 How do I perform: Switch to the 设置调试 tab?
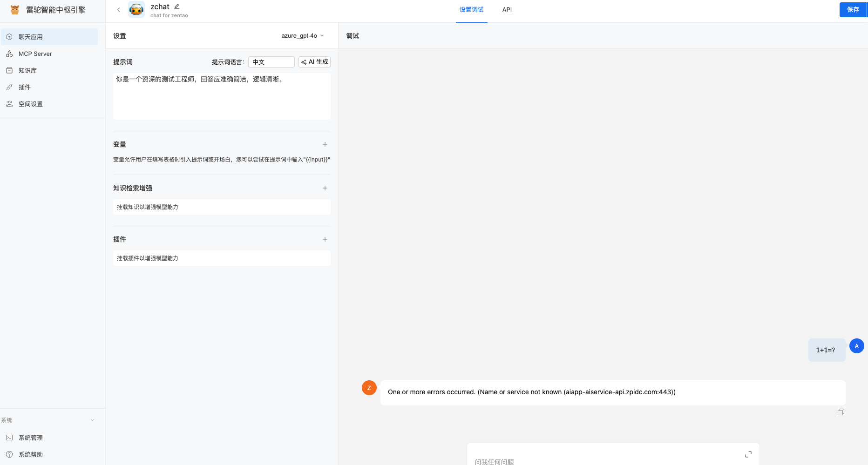click(472, 10)
